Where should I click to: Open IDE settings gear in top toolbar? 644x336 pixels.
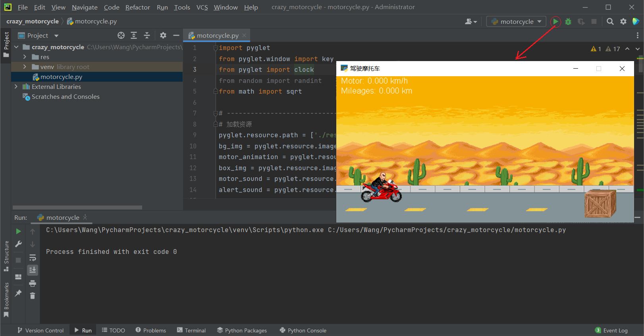click(x=623, y=21)
